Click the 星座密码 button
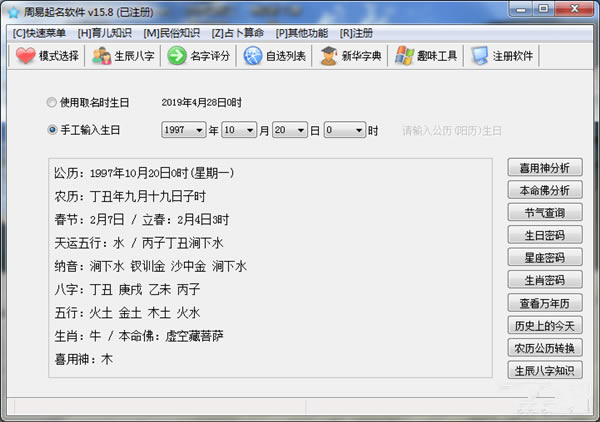600x422 pixels. click(x=545, y=257)
